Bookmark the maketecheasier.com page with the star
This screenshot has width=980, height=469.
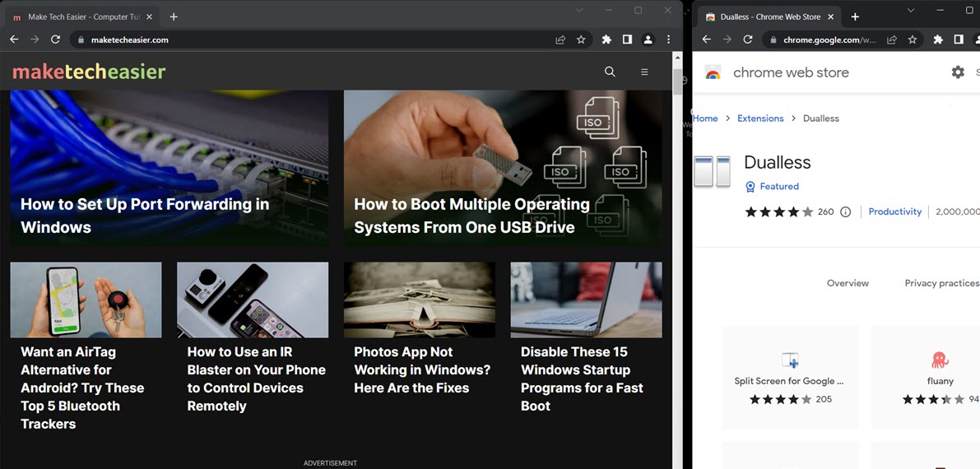[581, 39]
